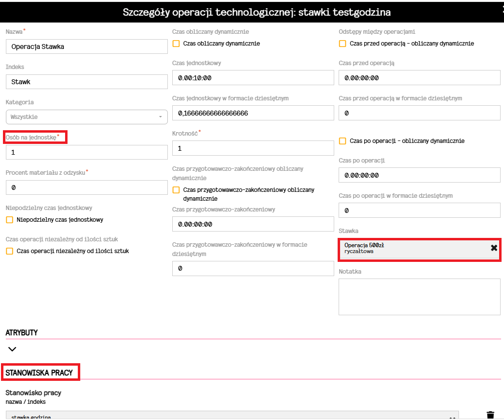Click the Krotność input field

pos(253,148)
